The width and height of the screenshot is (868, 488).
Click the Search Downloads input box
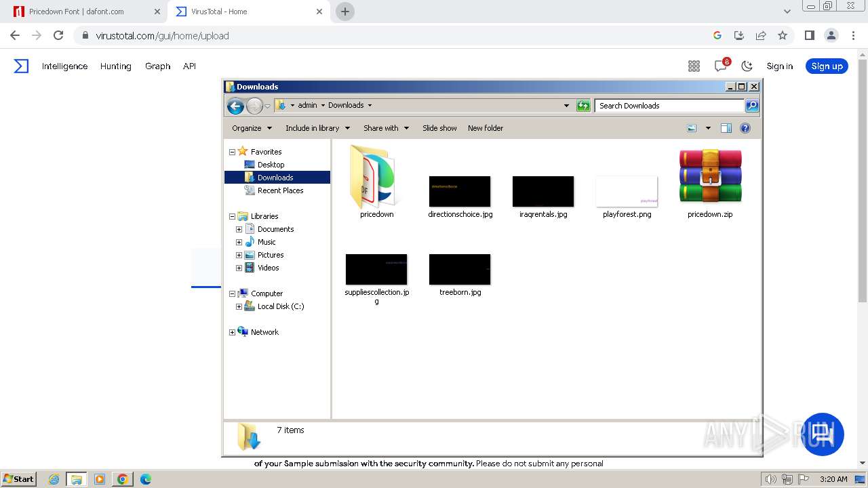pos(669,106)
